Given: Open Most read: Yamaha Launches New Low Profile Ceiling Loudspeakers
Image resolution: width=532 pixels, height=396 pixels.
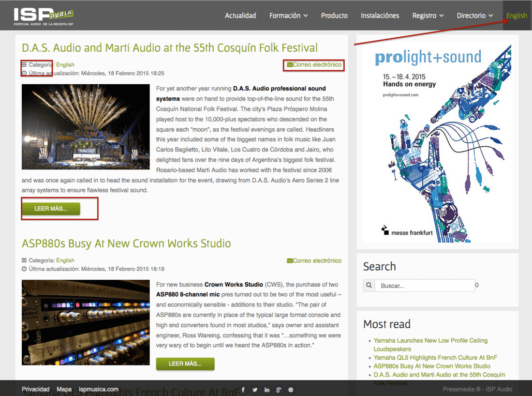Looking at the screenshot, I should [430, 345].
